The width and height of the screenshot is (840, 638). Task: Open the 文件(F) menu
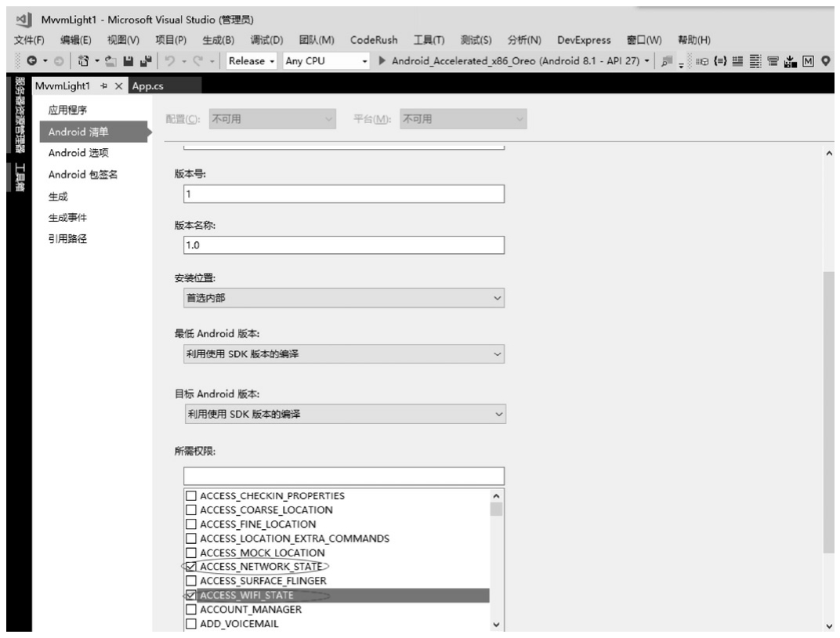click(29, 40)
